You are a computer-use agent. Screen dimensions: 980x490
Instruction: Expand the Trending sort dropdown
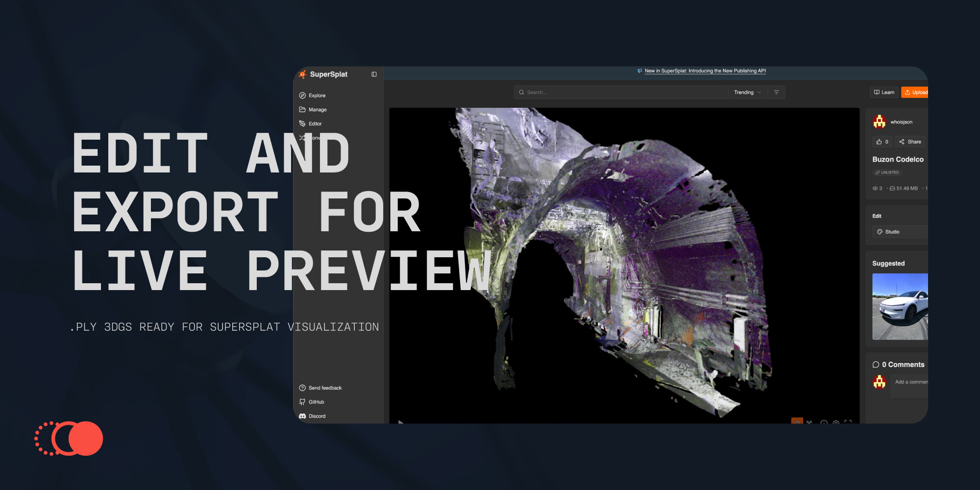tap(748, 92)
